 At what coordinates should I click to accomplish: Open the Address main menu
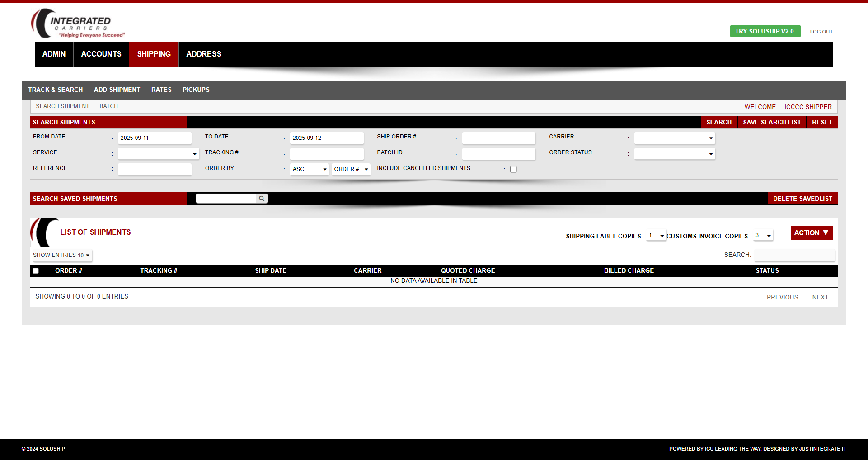[x=204, y=54]
